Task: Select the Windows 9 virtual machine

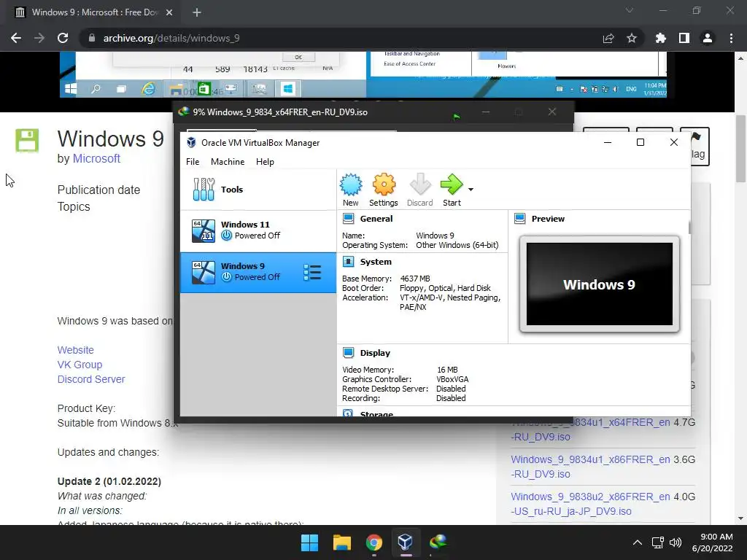Action: click(x=258, y=273)
